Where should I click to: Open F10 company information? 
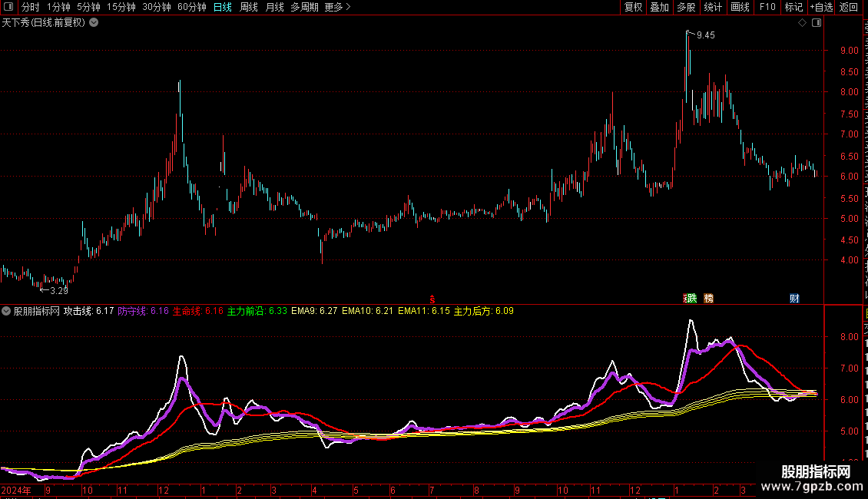coord(767,7)
